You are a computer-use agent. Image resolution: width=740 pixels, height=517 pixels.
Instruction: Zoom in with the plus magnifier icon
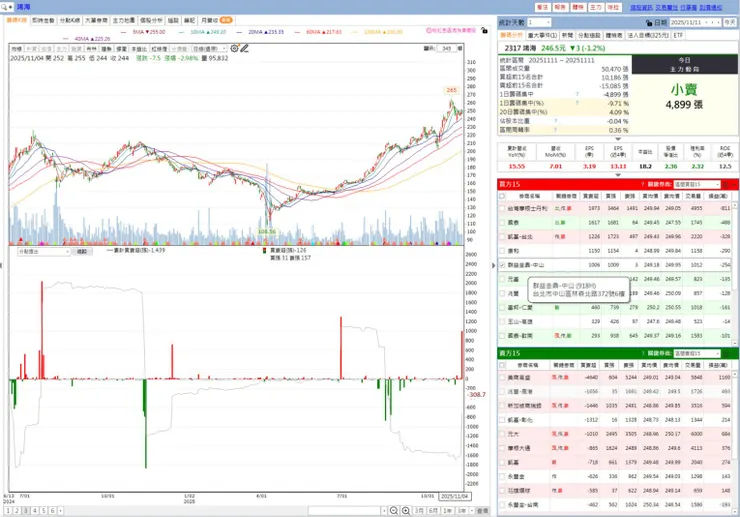click(406, 510)
